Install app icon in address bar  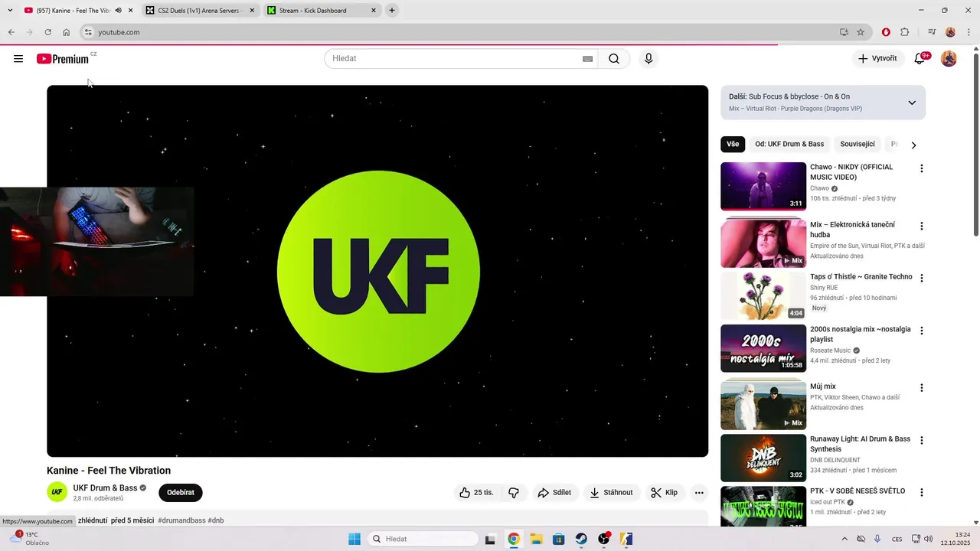point(844,32)
